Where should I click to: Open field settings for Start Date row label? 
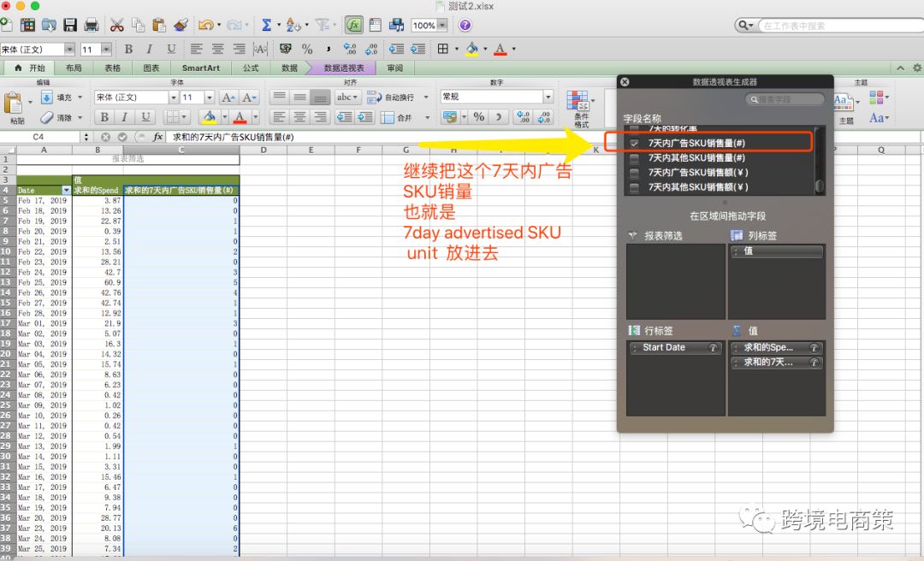(713, 348)
